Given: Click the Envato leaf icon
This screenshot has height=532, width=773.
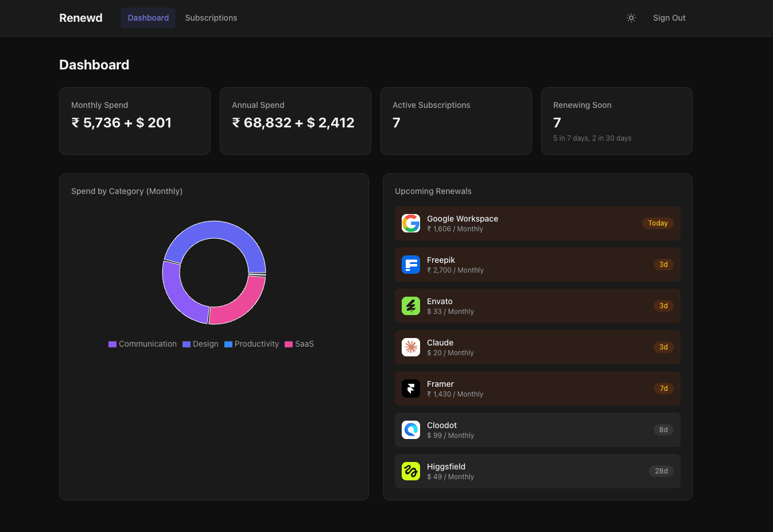Looking at the screenshot, I should (411, 306).
